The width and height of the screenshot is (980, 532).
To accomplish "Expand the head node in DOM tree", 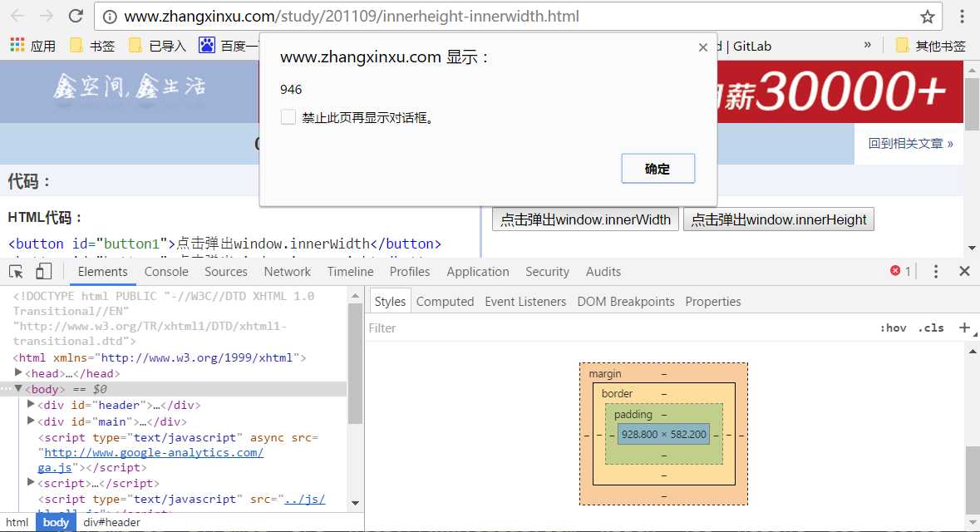I will [18, 372].
